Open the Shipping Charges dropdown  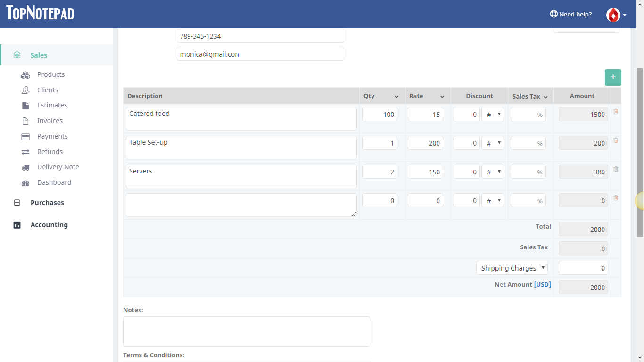click(512, 268)
